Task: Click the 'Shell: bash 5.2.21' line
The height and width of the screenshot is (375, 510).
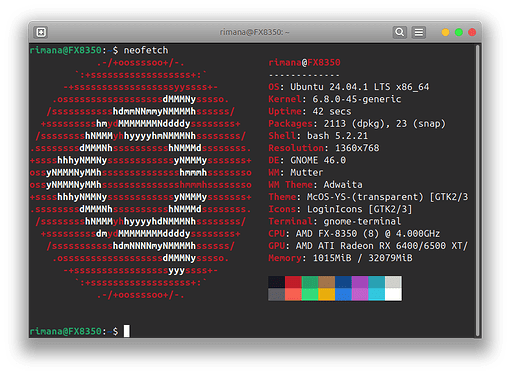Action: pyautogui.click(x=318, y=136)
